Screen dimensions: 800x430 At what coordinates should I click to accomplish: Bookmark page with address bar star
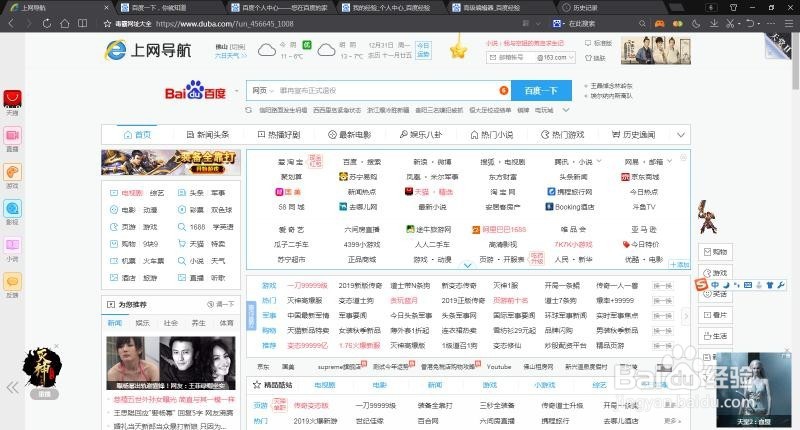pos(107,23)
